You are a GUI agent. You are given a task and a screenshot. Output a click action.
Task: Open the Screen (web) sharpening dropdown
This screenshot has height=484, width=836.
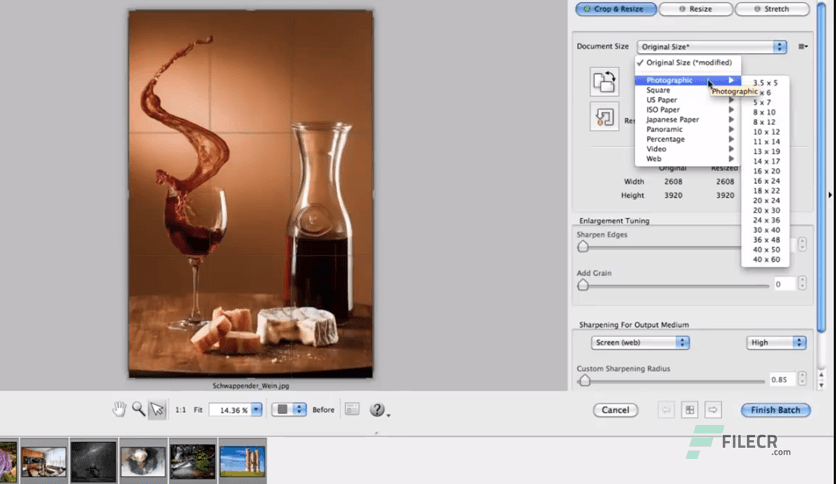pos(640,342)
